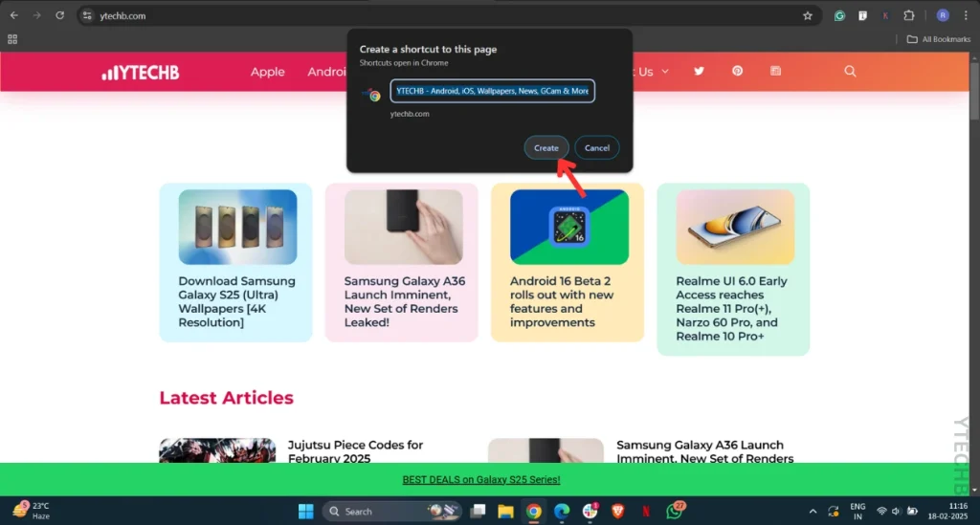Open Samsung Galaxy S25 wallpapers thumbnail

coord(237,228)
